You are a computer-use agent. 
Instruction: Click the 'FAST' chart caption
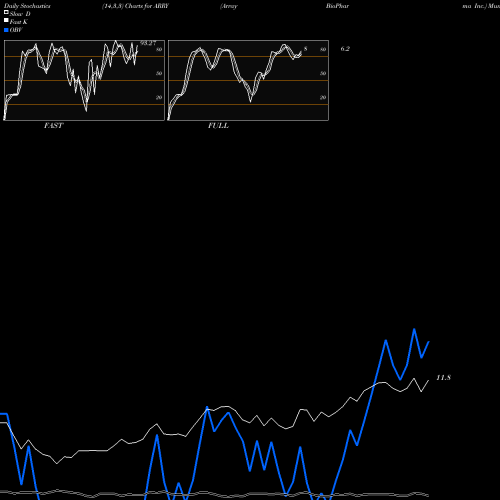[53, 126]
